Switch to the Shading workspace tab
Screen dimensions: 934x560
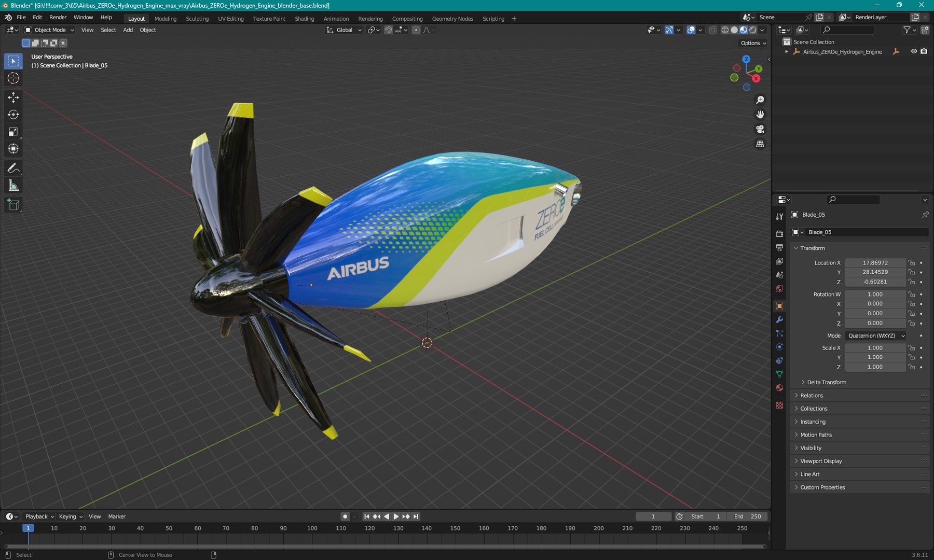[x=305, y=19]
